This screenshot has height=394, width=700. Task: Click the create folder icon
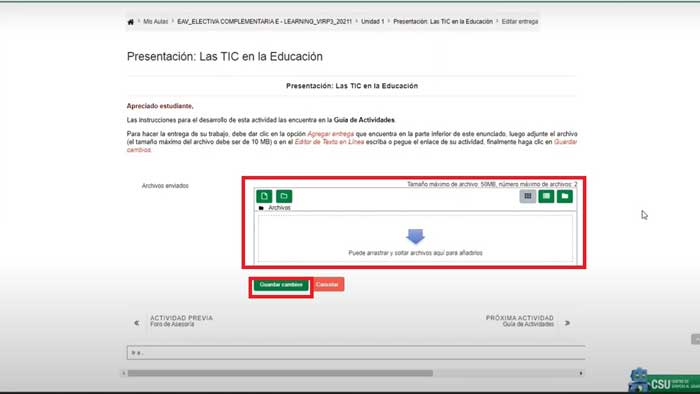(284, 196)
